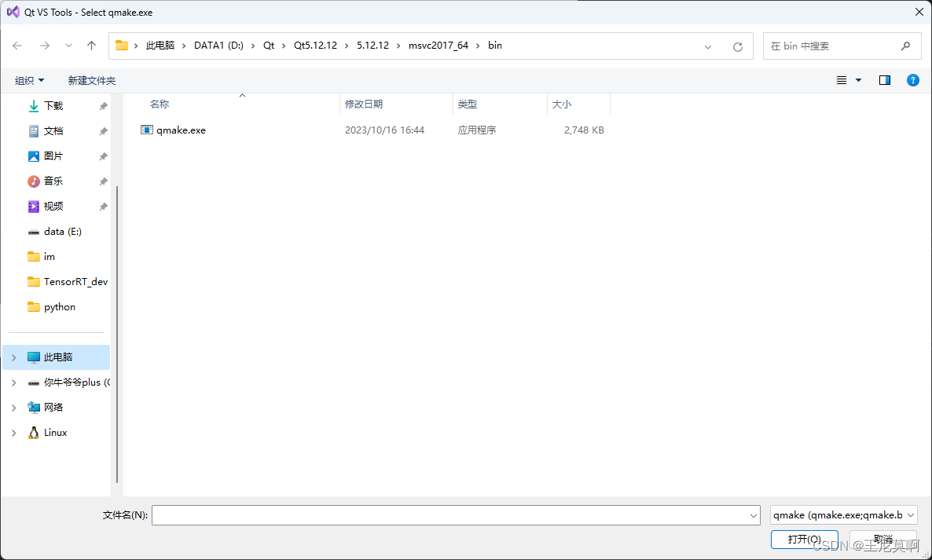Select Linux in the navigation tree
932x560 pixels.
55,432
